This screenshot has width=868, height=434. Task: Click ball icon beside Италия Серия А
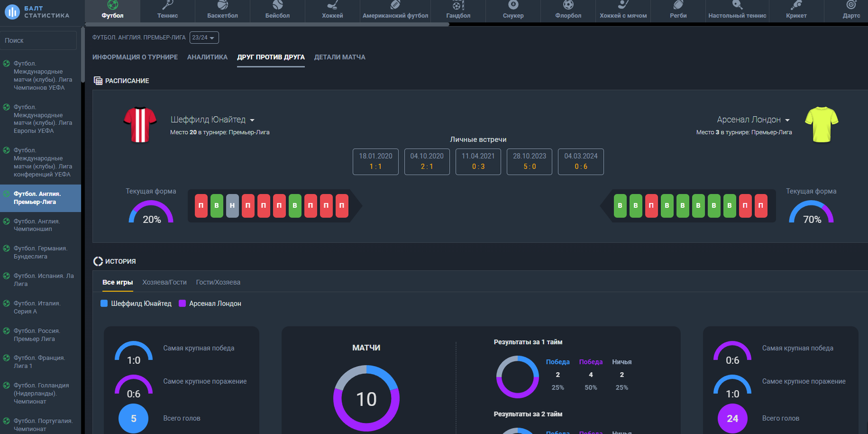pos(7,304)
